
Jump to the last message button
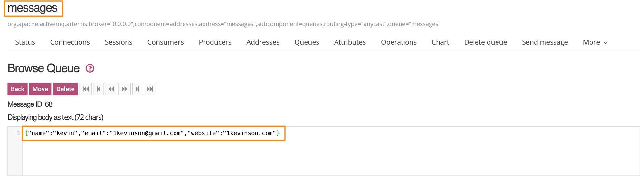tap(150, 89)
